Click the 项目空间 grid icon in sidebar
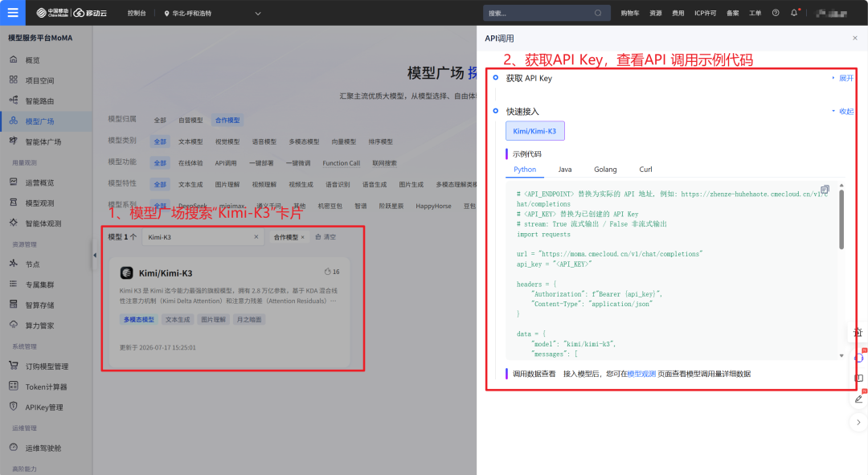Screen dimensions: 868x475 [14, 80]
